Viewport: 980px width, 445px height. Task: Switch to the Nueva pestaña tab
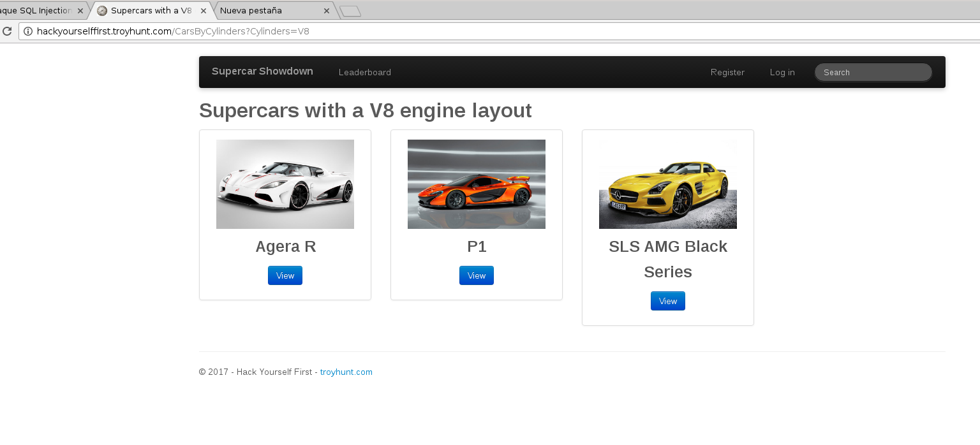pyautogui.click(x=268, y=11)
